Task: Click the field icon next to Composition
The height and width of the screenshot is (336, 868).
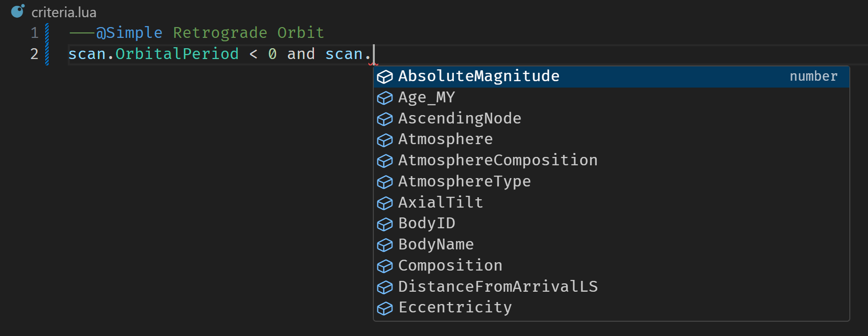Action: tap(385, 266)
